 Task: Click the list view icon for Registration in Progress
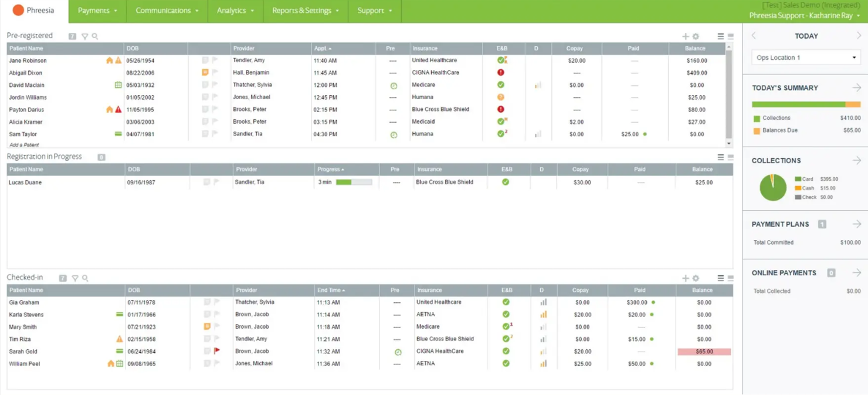pyautogui.click(x=721, y=157)
